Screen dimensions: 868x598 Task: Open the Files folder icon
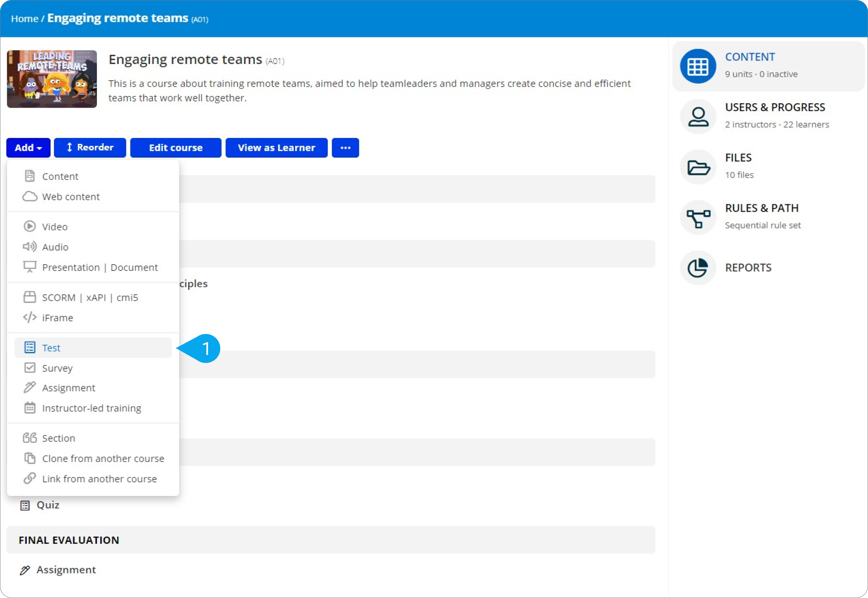(x=698, y=167)
